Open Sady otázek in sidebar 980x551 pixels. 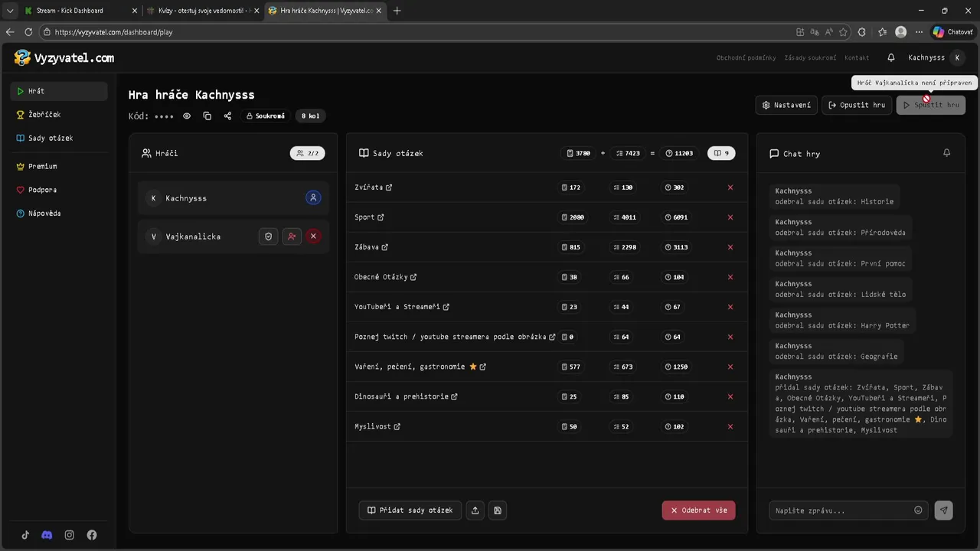pos(59,139)
